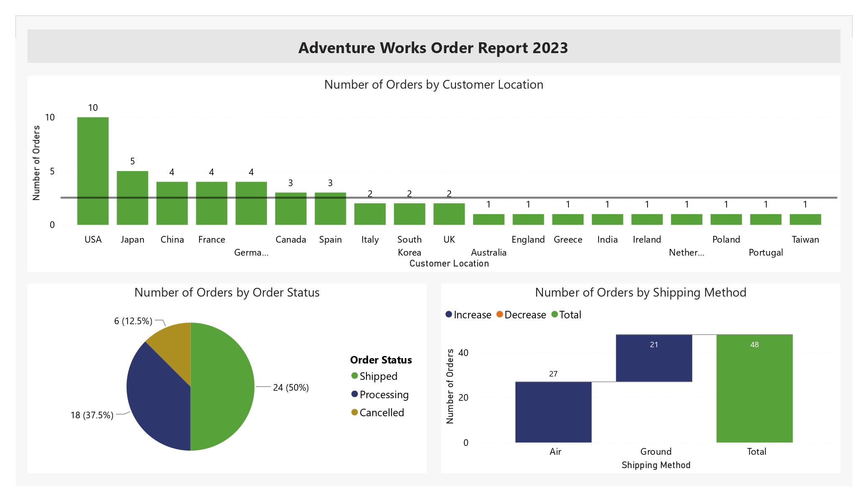The image size is (868, 502).
Task: Select the India bar
Action: point(607,219)
